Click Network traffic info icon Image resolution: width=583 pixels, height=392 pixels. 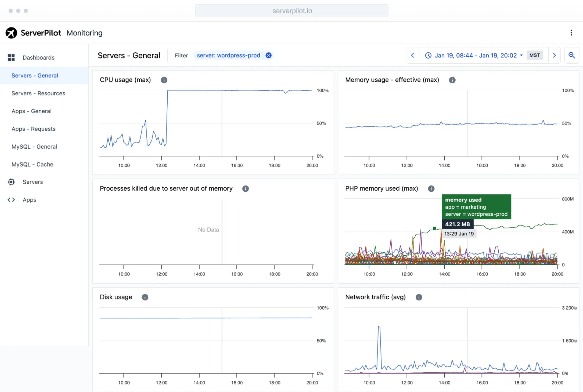click(x=419, y=297)
